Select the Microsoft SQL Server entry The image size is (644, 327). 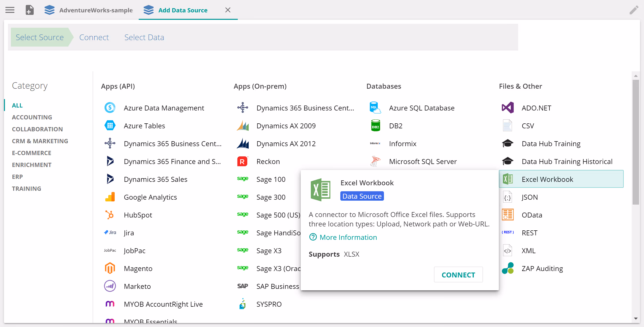coord(423,161)
